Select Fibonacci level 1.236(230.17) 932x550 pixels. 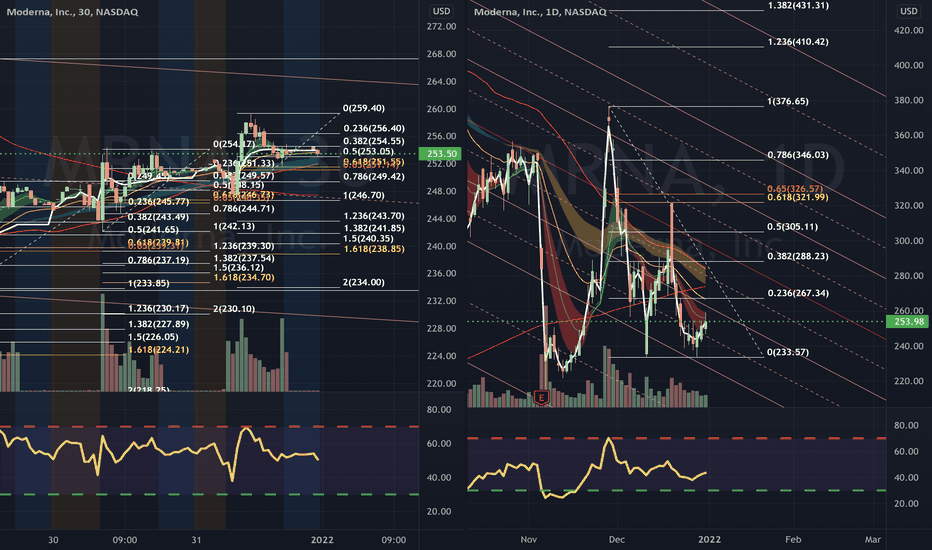point(158,309)
